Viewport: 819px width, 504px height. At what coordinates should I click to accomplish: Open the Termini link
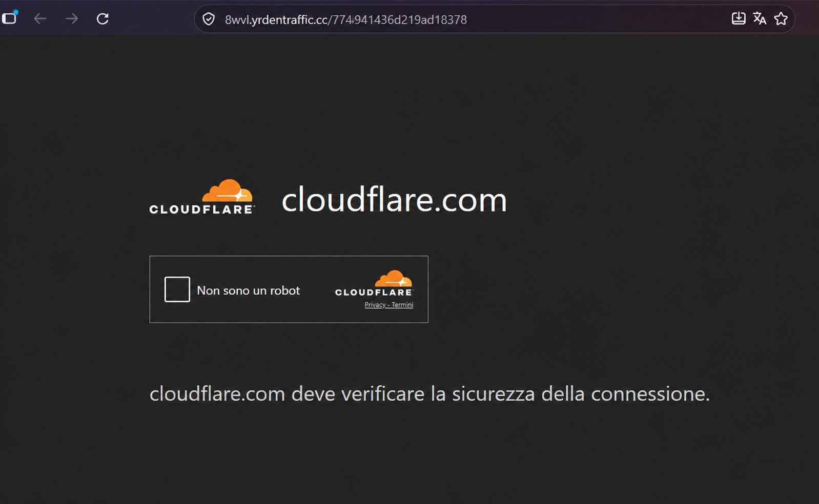tap(402, 305)
